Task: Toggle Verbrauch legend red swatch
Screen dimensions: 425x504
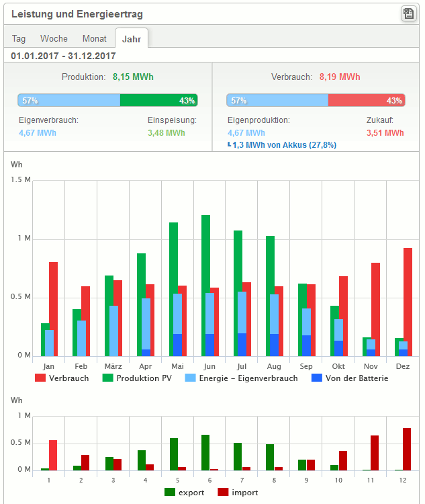Action: click(40, 378)
